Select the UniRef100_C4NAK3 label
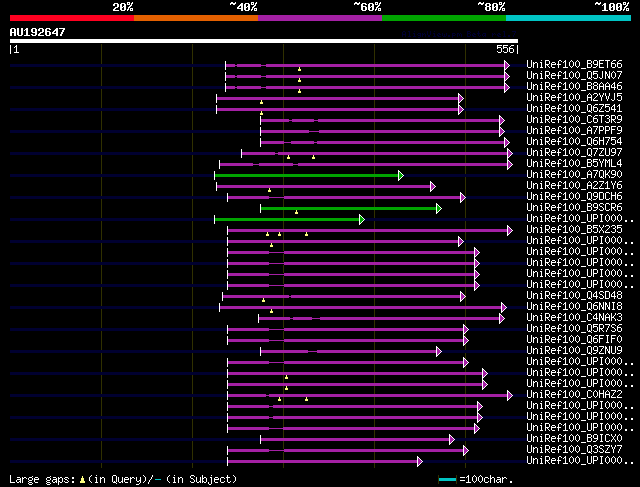This screenshot has height=487, width=640. (574, 318)
